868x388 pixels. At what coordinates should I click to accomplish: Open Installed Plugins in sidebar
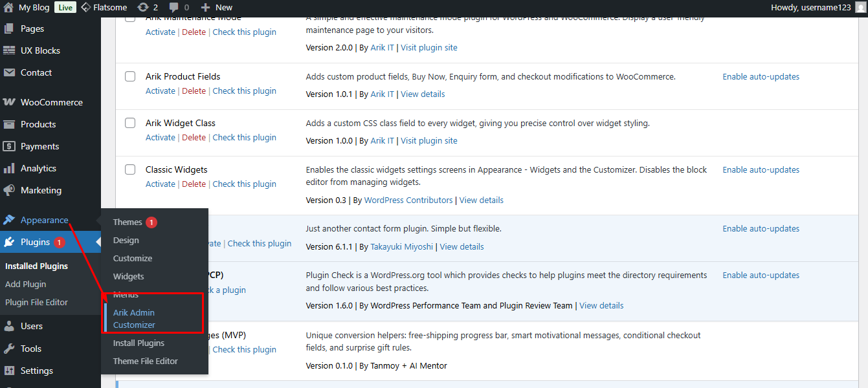36,266
